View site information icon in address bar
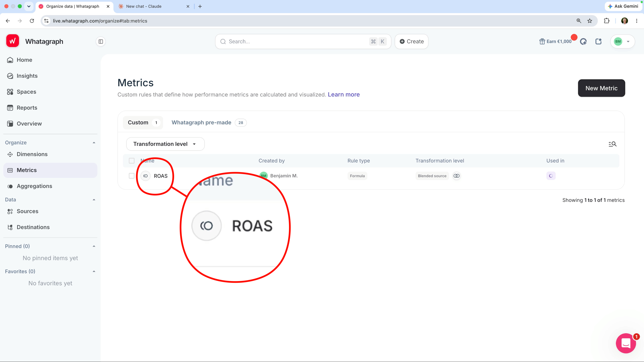Screen dimensions: 644x362 point(46,21)
